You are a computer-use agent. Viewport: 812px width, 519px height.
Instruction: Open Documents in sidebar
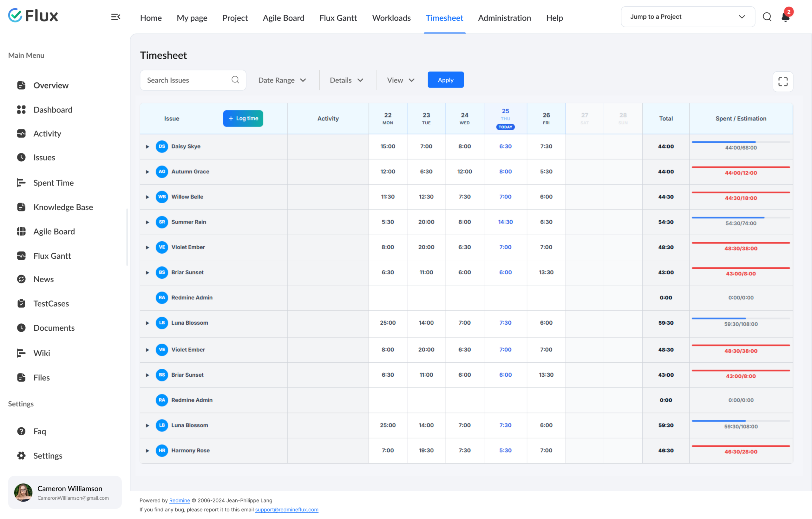coord(54,328)
